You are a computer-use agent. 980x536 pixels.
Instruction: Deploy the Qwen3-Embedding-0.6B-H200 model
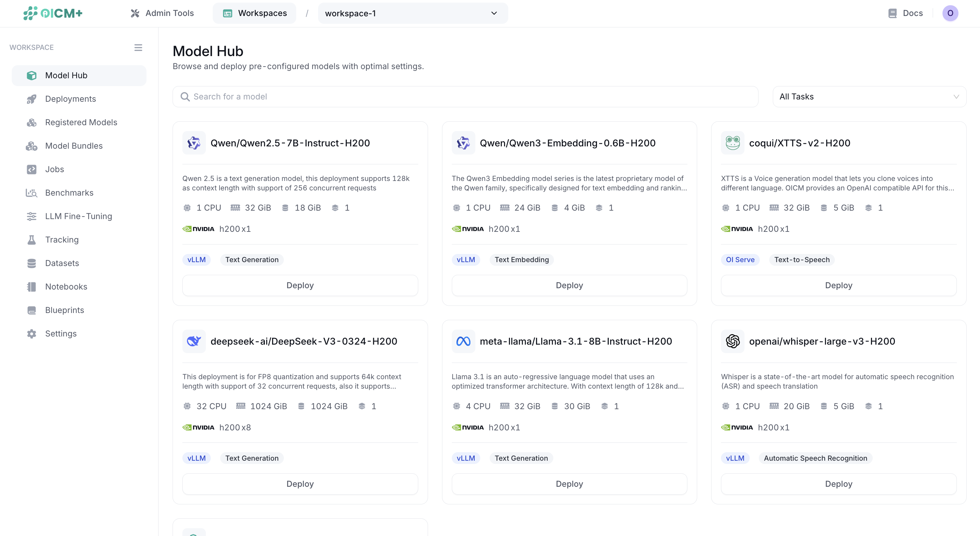pyautogui.click(x=569, y=286)
